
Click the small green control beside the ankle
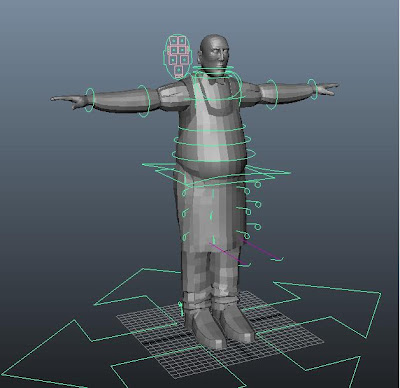point(181,309)
